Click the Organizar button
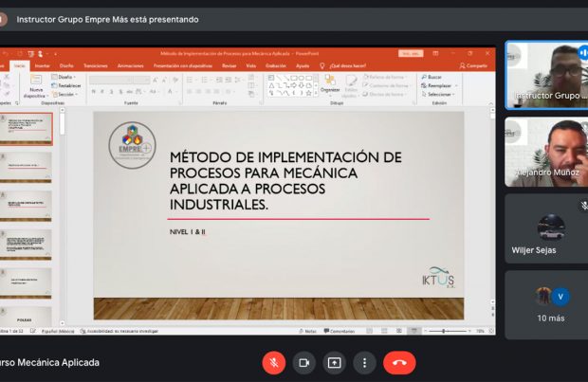The width and height of the screenshot is (588, 382). 330,85
